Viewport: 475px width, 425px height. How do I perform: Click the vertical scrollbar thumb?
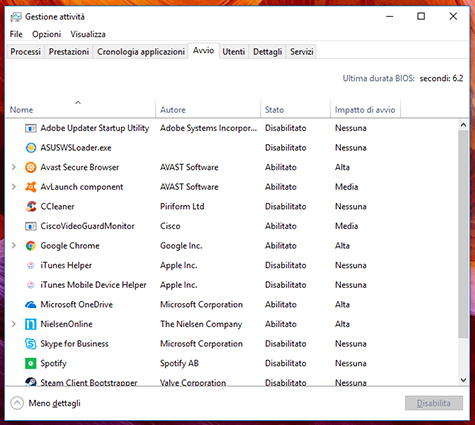coord(463,234)
